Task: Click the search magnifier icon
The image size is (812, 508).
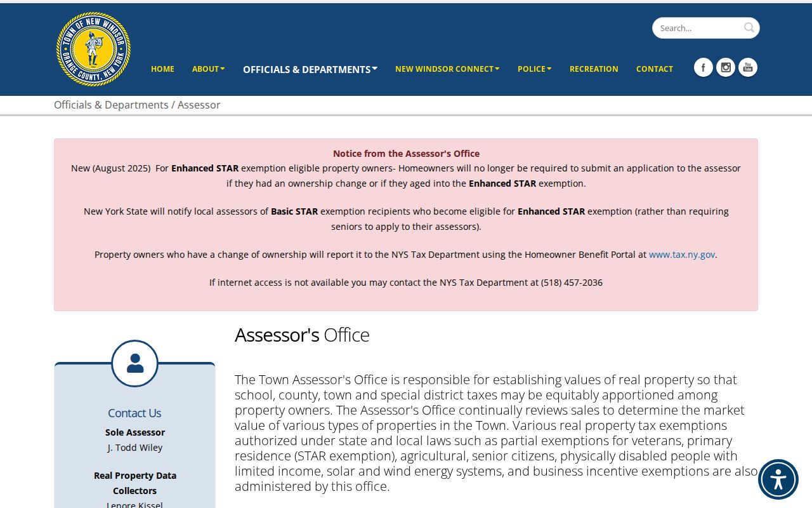Action: point(749,27)
